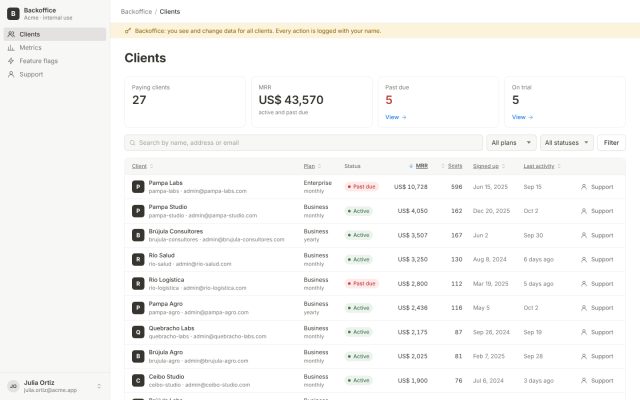
Task: Open the Río Salud client name
Action: coord(162,256)
